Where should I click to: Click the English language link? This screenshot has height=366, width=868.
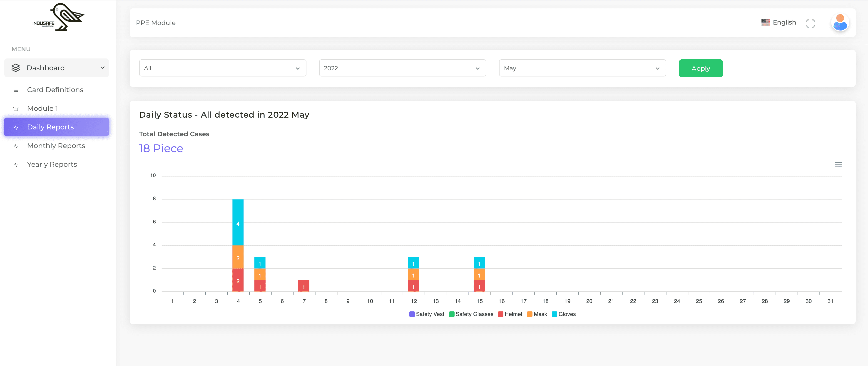coord(784,22)
